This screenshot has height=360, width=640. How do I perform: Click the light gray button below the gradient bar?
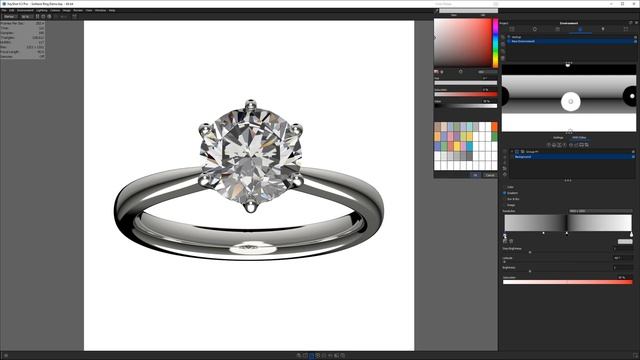click(625, 241)
